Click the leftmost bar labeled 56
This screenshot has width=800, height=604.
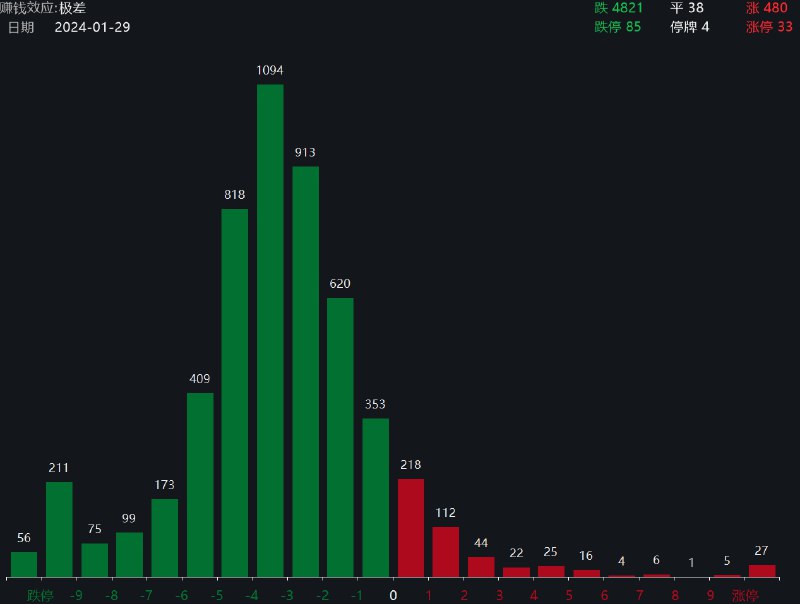(x=22, y=565)
